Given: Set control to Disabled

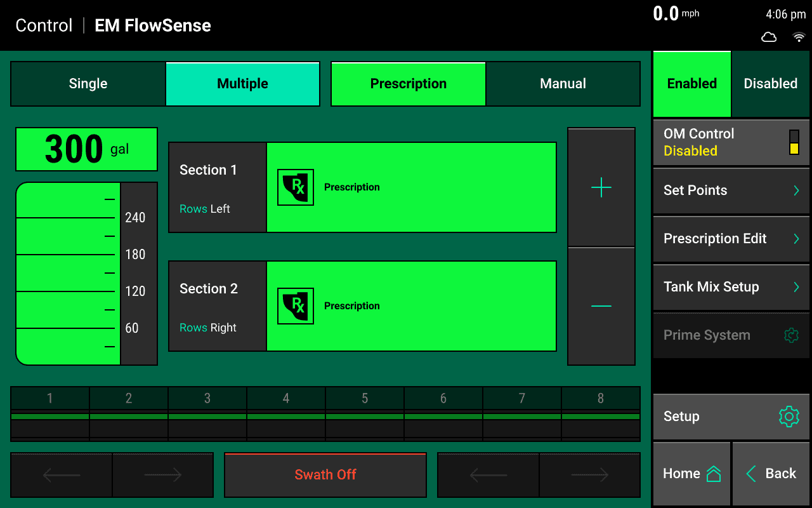Looking at the screenshot, I should (771, 84).
